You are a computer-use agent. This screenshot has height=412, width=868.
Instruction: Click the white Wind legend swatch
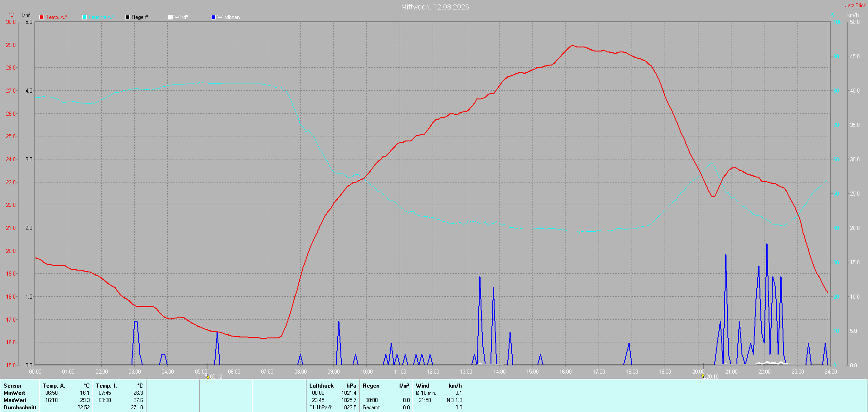tap(170, 17)
